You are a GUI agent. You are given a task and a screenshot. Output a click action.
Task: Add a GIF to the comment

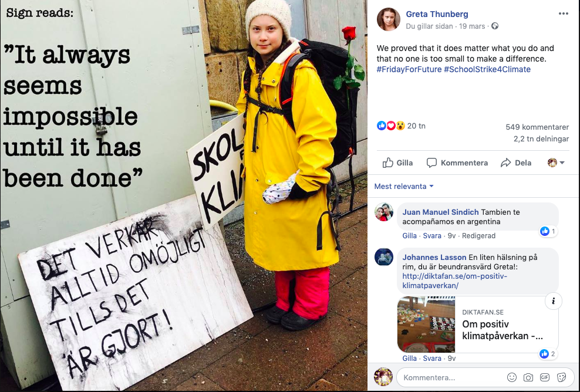click(545, 377)
